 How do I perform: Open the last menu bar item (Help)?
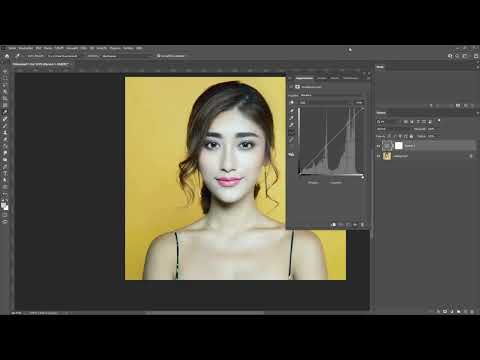(x=139, y=48)
